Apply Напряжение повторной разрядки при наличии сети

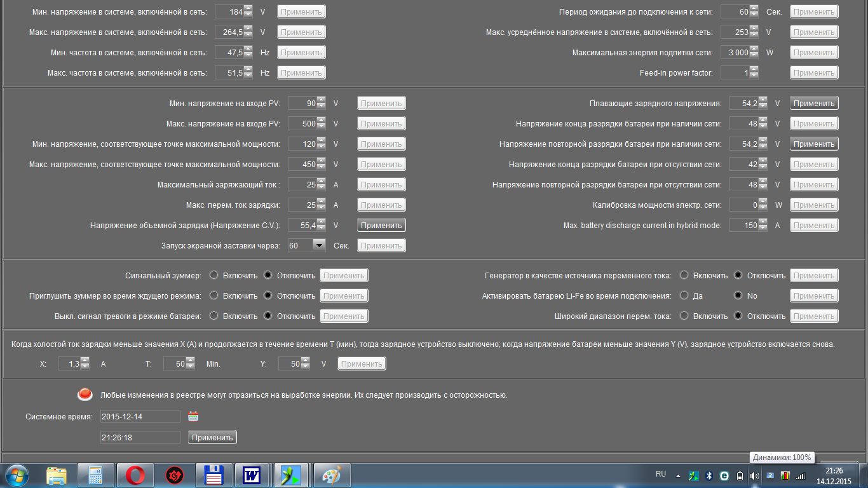tap(814, 144)
